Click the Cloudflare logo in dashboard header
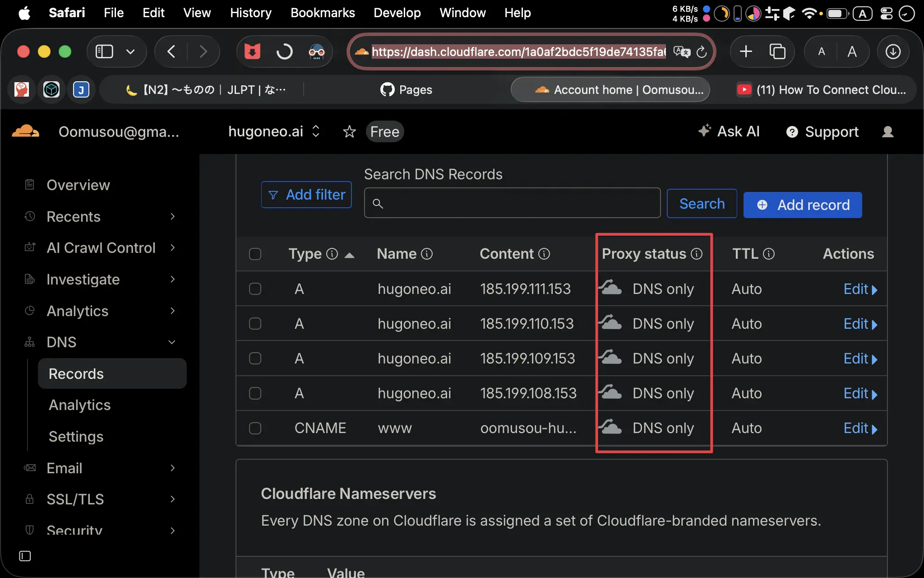Screen dimensions: 924x578 (26, 131)
